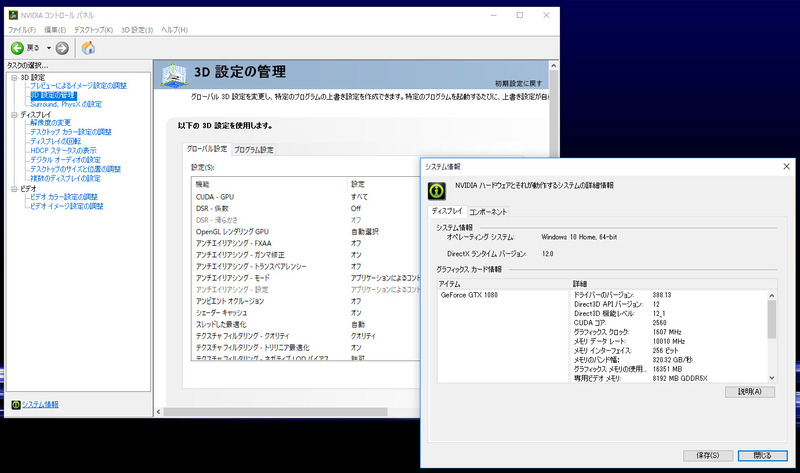Viewport: 800px width, 473px height.
Task: Select GeForce GTX 1080 in item list
Action: [x=469, y=295]
